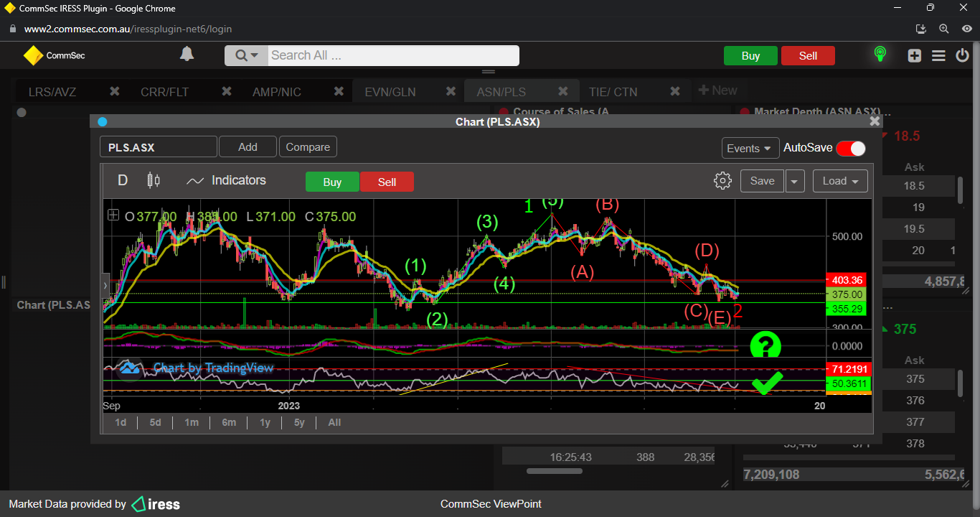Select the 5y time range
The width and height of the screenshot is (980, 517).
coord(299,422)
